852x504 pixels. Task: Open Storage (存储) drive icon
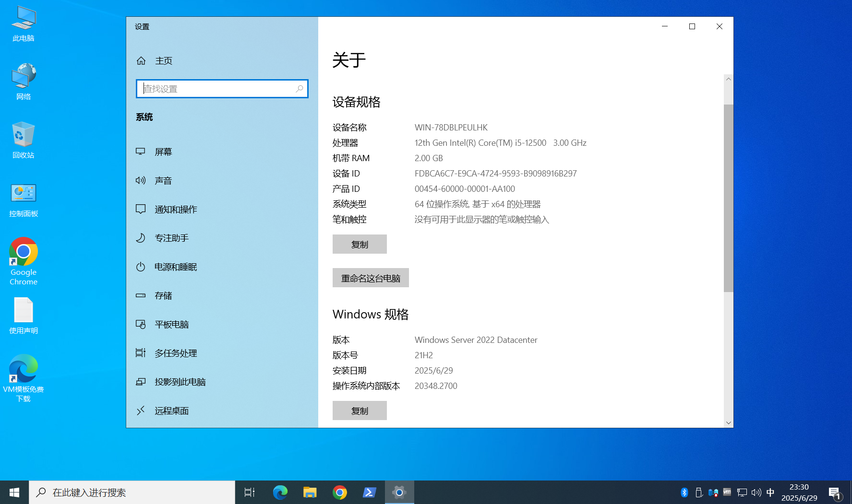(141, 295)
